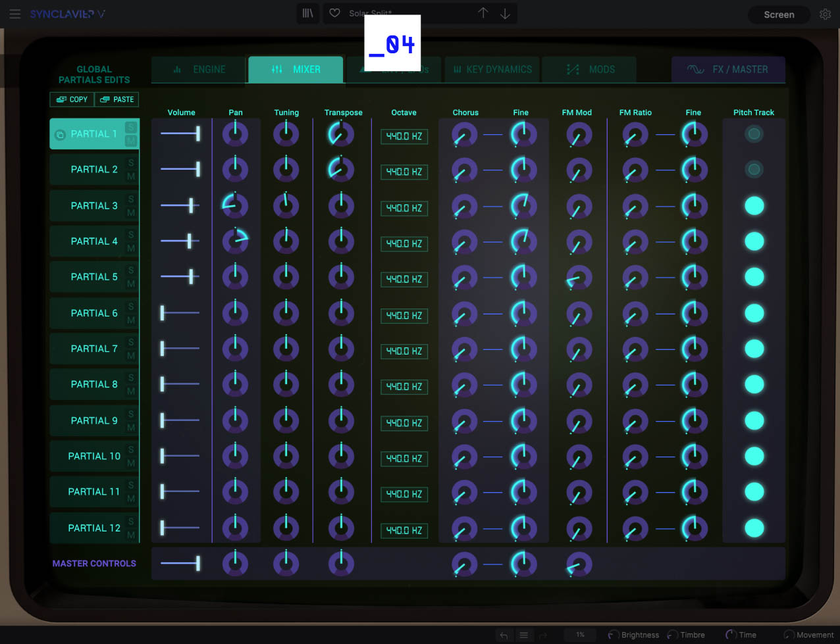Disable Pitch Track for Partial 3
Viewport: 840px width, 644px height.
tap(754, 205)
